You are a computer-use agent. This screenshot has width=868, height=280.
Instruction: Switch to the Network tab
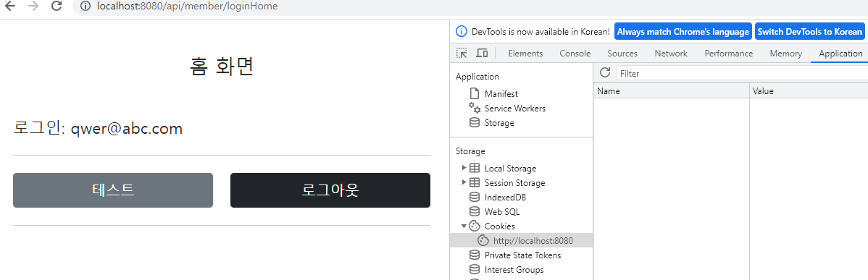(671, 54)
